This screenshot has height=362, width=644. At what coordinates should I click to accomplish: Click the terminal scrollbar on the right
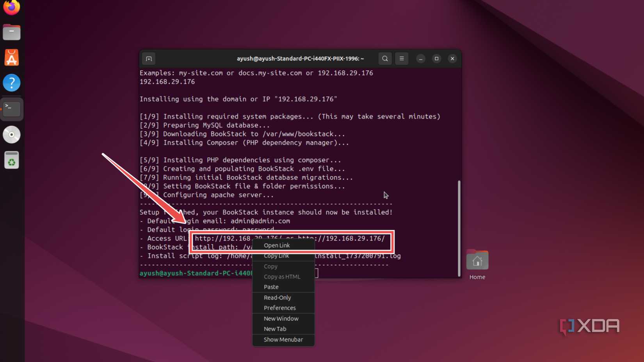459,229
